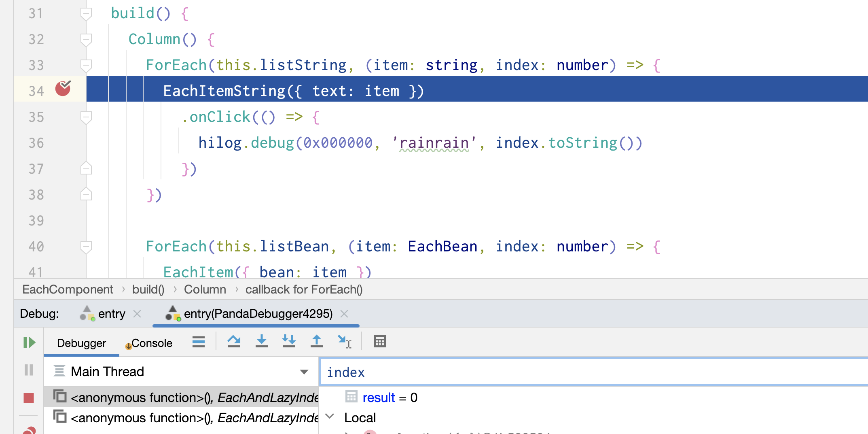Viewport: 868px width, 434px height.
Task: Click the 'rainrain' string on line 36
Action: pyautogui.click(x=434, y=143)
